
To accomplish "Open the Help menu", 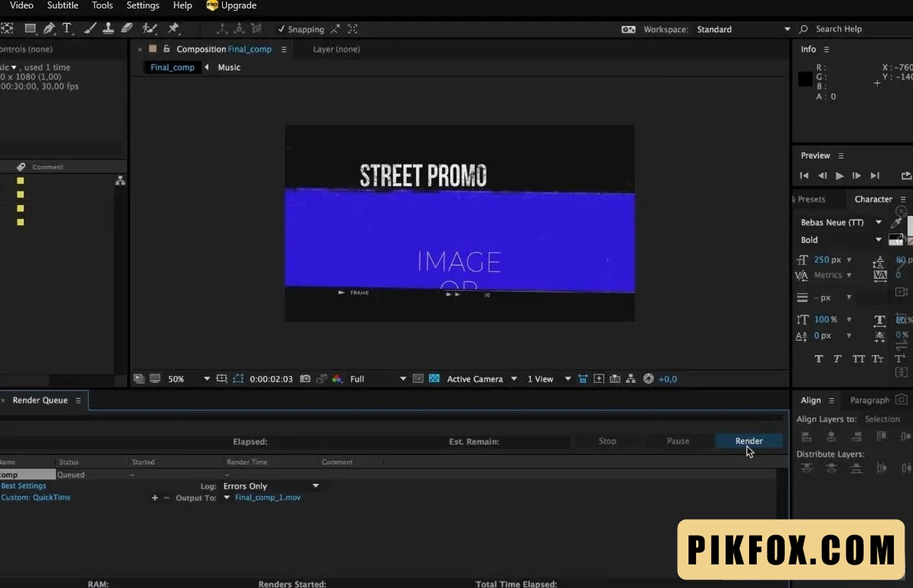I will [x=182, y=5].
